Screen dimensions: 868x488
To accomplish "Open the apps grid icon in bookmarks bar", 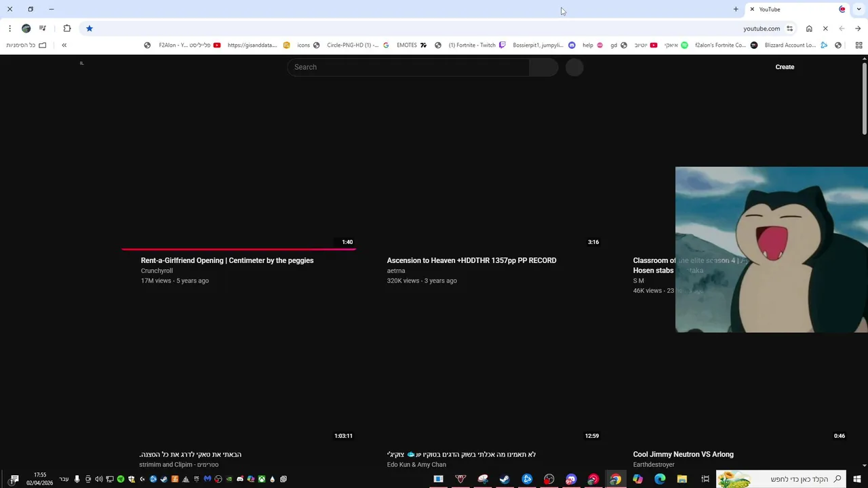I will click(859, 45).
